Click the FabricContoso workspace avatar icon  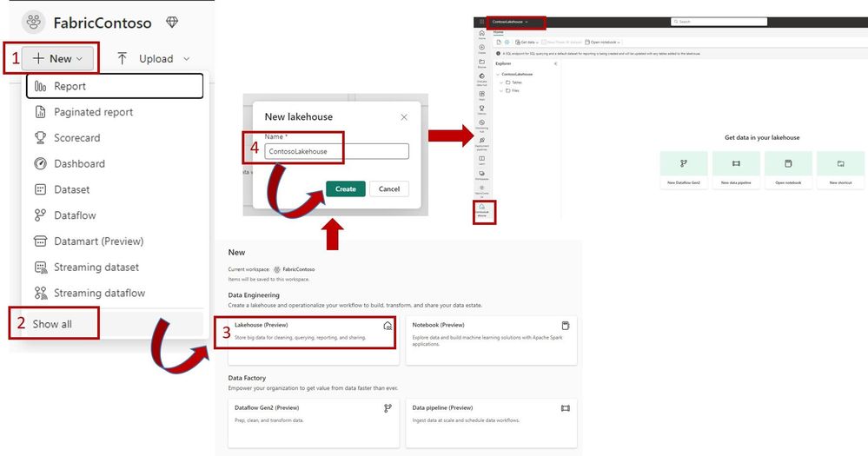34,22
